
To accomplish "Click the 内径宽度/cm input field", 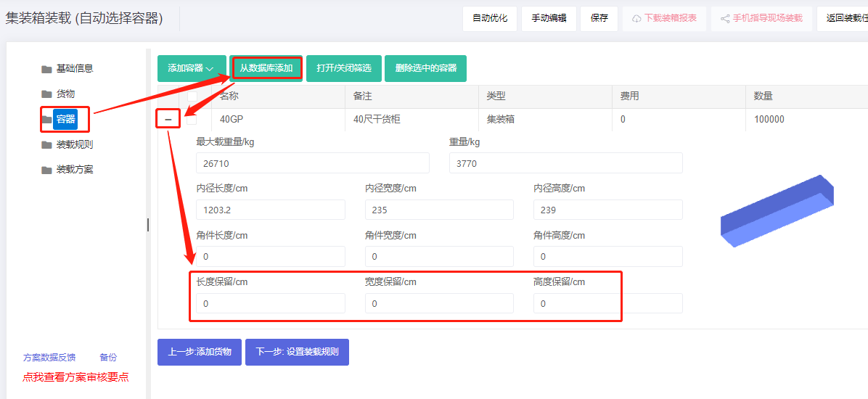I will coord(440,210).
